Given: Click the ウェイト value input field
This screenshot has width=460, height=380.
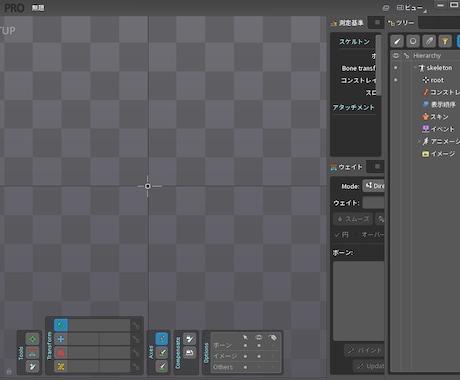Looking at the screenshot, I should 373,203.
